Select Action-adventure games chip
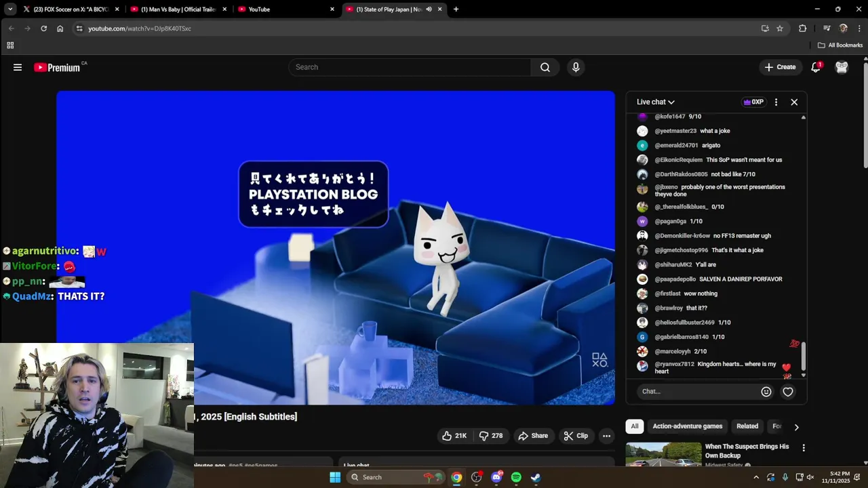 [688, 426]
